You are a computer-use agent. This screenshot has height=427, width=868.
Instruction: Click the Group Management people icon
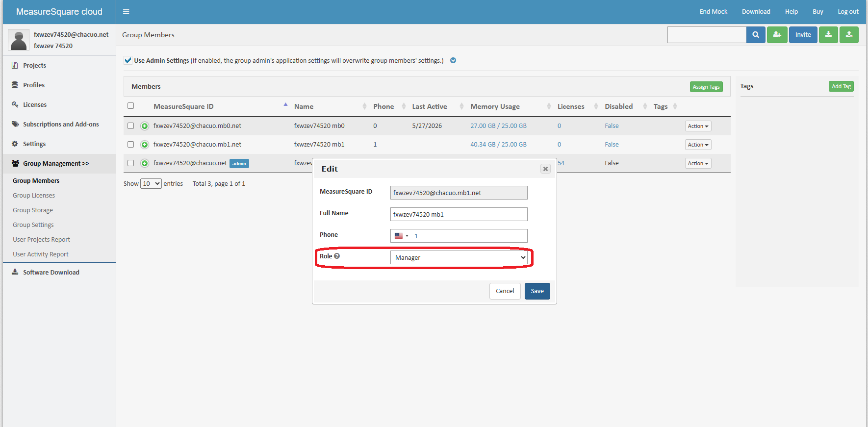click(15, 163)
